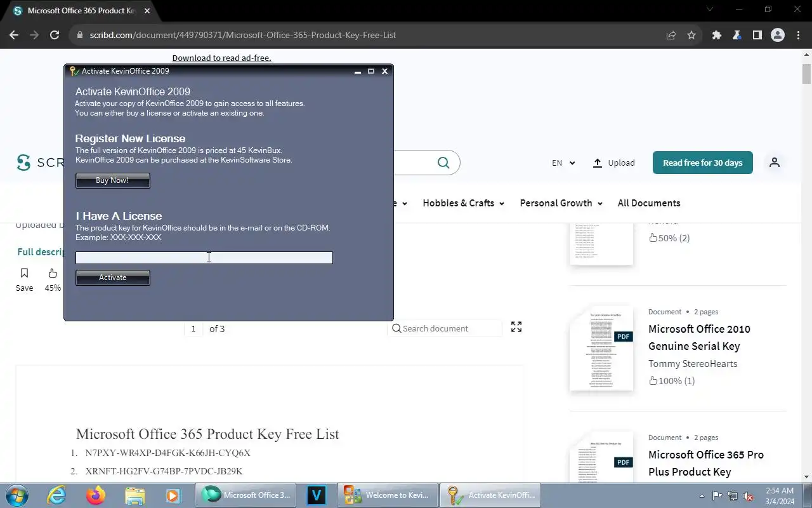
Task: Click second product key XRNFT-HG2FV text
Action: coord(164,471)
